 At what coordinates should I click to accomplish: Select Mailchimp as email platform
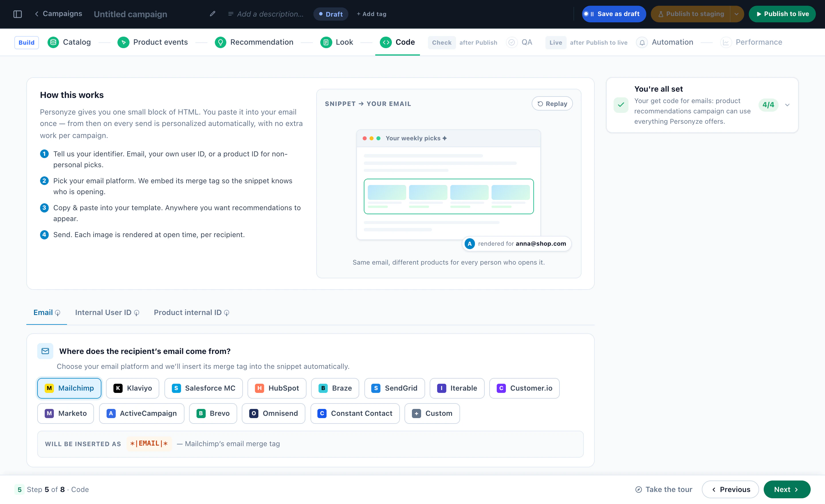(69, 388)
